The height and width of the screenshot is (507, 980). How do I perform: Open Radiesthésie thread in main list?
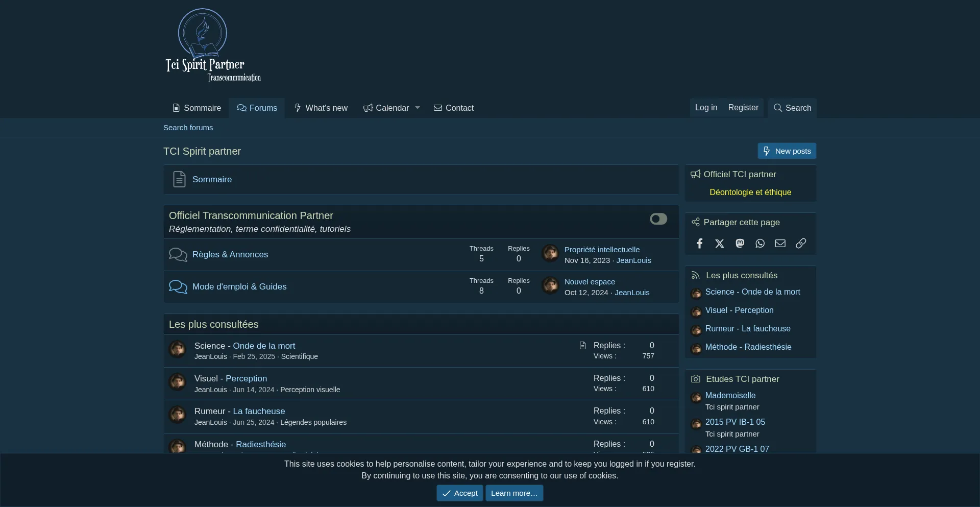(261, 445)
